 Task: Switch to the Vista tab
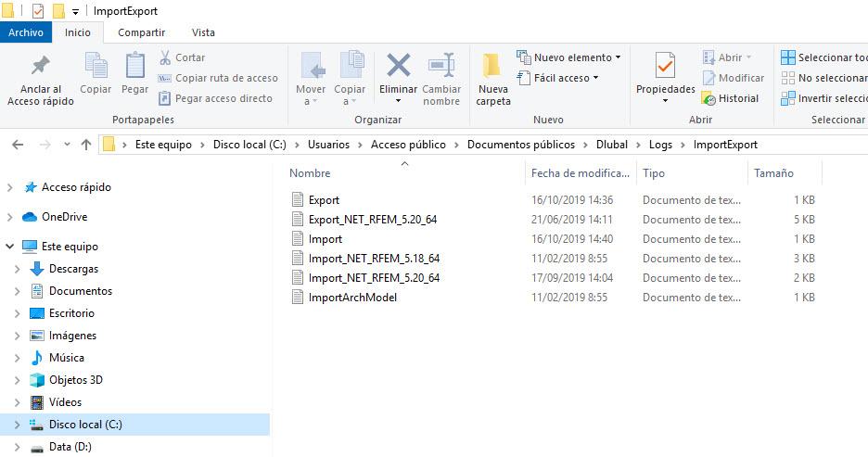pos(203,32)
